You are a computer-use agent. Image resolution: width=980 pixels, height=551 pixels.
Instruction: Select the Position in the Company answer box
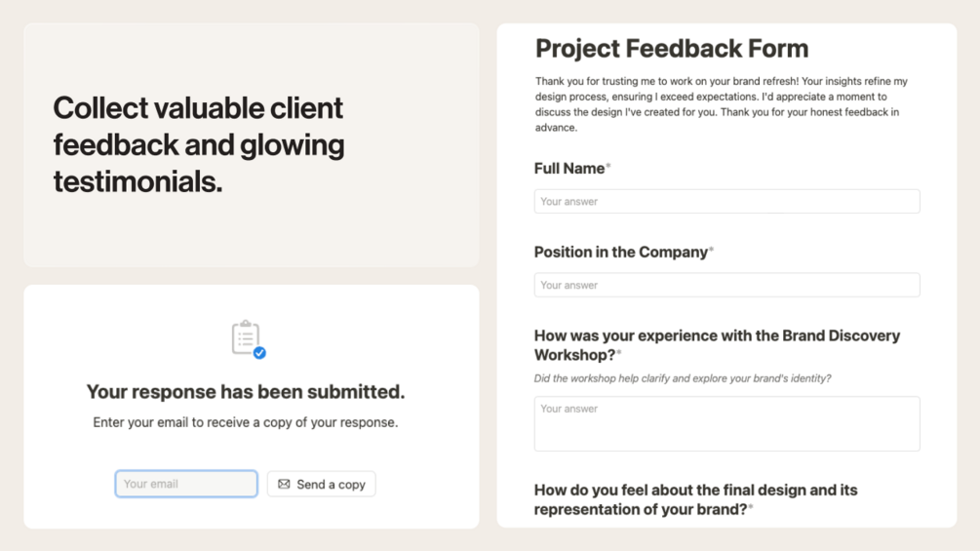tap(726, 285)
